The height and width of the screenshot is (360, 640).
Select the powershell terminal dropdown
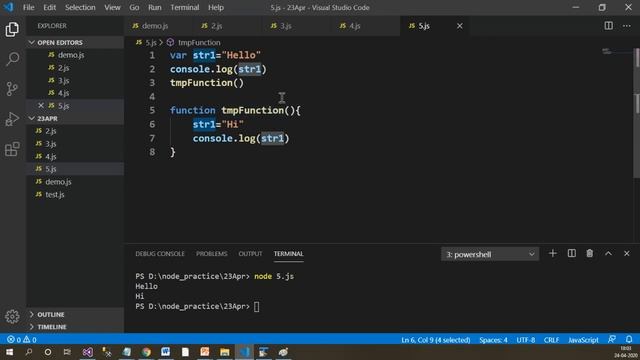tap(490, 254)
